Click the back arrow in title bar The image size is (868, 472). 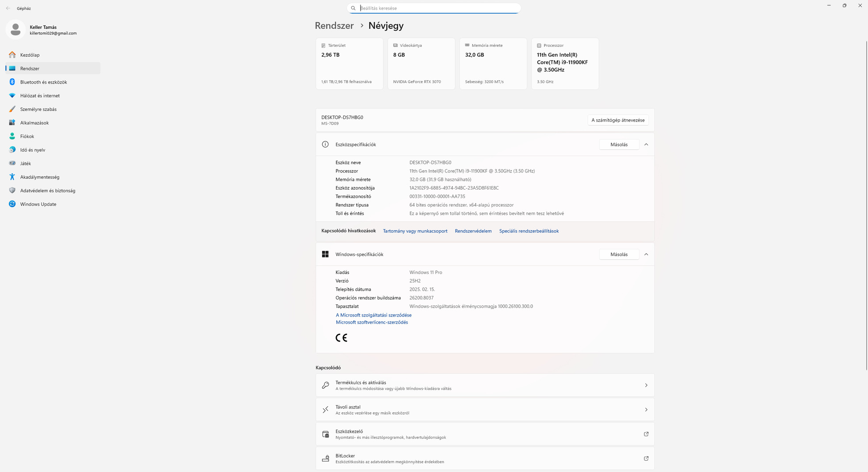(8, 8)
